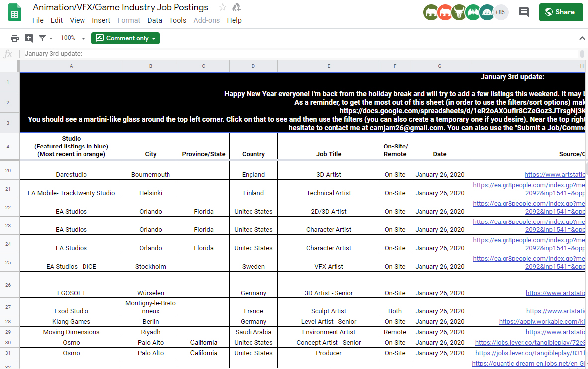Viewport: 588px width, 369px height.
Task: Click the first green collaborator avatar
Action: pyautogui.click(x=431, y=12)
